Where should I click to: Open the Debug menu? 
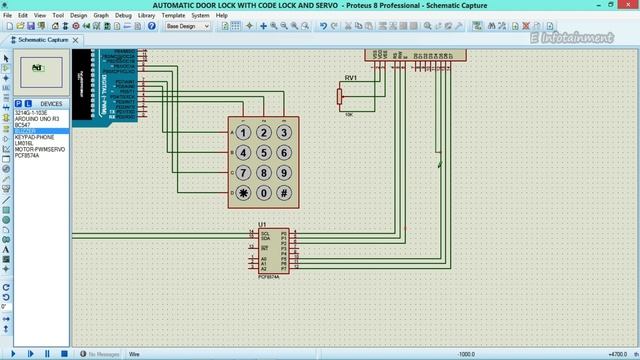[x=123, y=16]
